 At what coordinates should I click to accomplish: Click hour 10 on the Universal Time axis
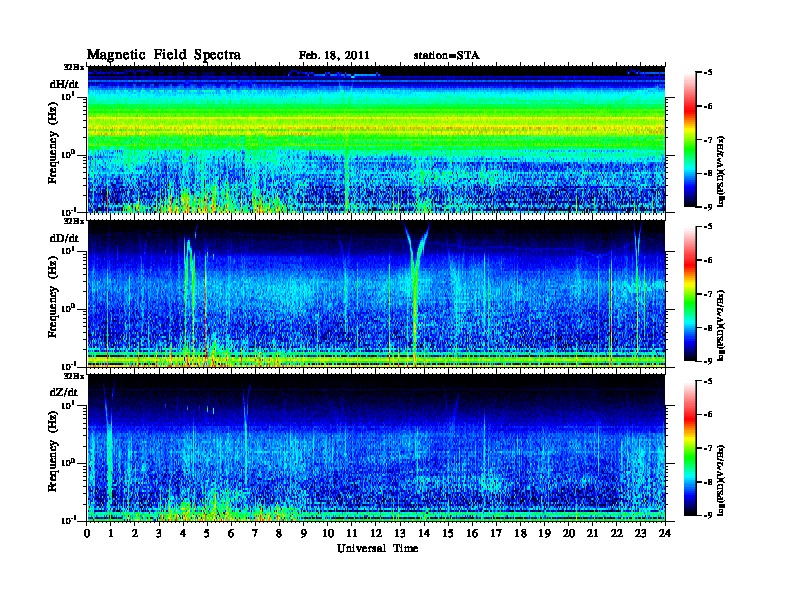pos(328,534)
